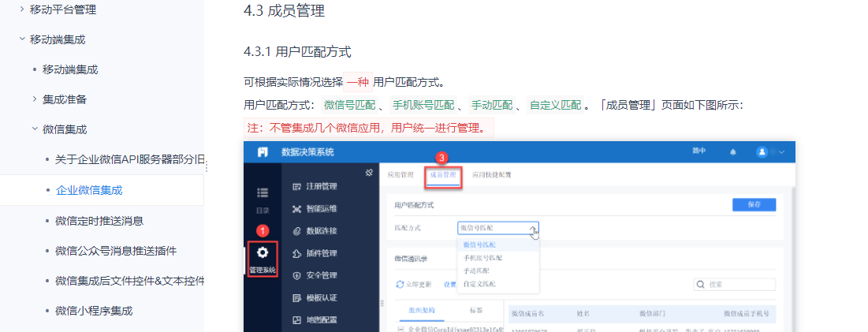Click the 微信成员名 column header
Image resolution: width=868 pixels, height=332 pixels.
[x=528, y=313]
